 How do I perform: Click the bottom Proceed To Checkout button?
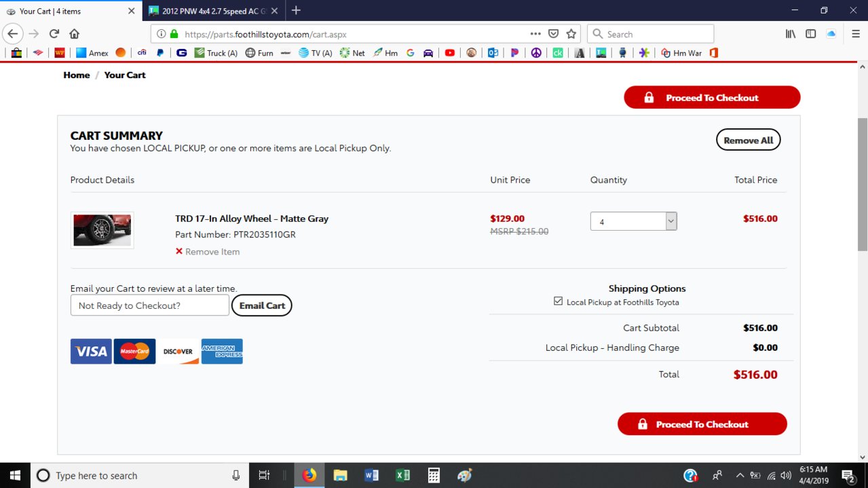(702, 424)
